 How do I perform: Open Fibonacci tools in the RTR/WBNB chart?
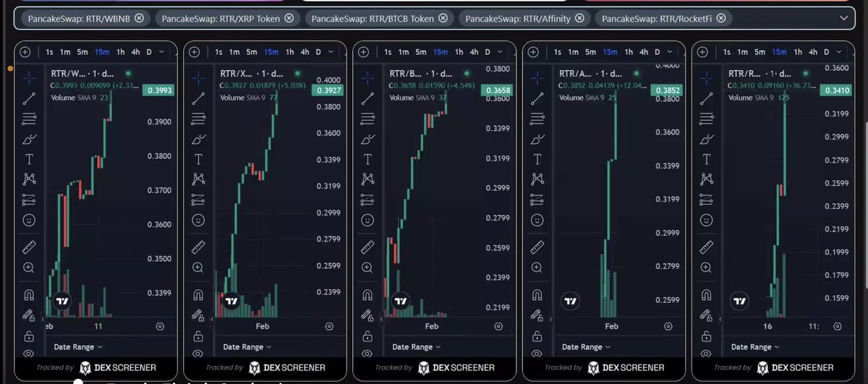(29, 119)
